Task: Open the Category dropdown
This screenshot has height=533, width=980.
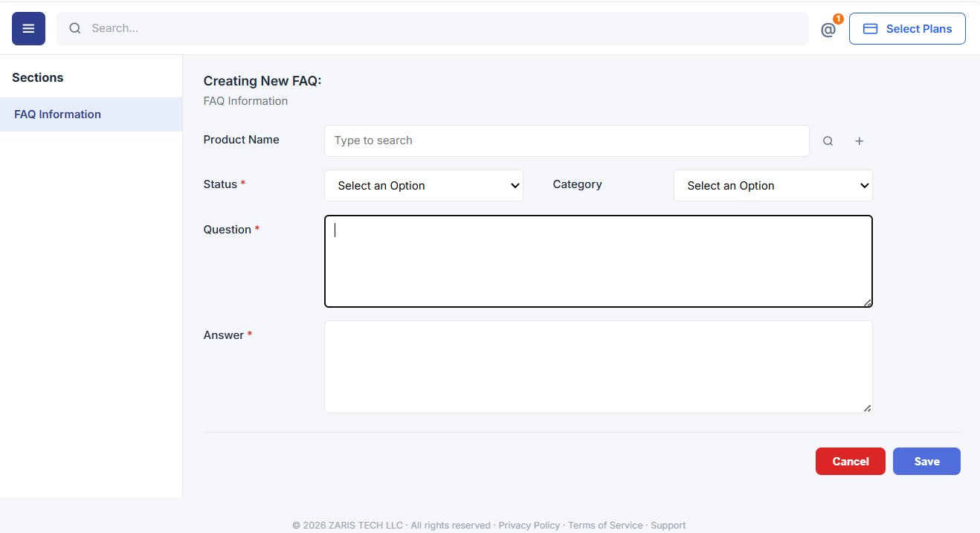Action: [x=773, y=186]
